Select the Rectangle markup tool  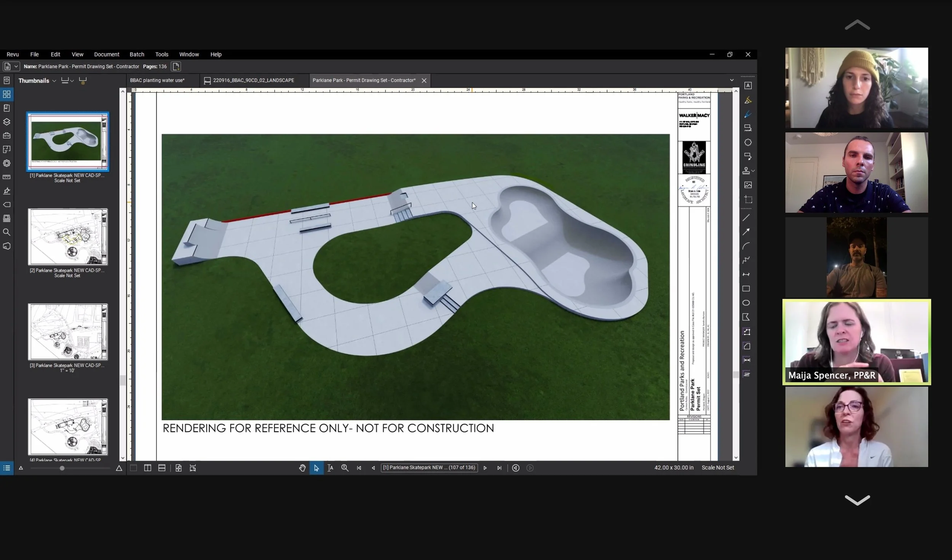(x=746, y=289)
